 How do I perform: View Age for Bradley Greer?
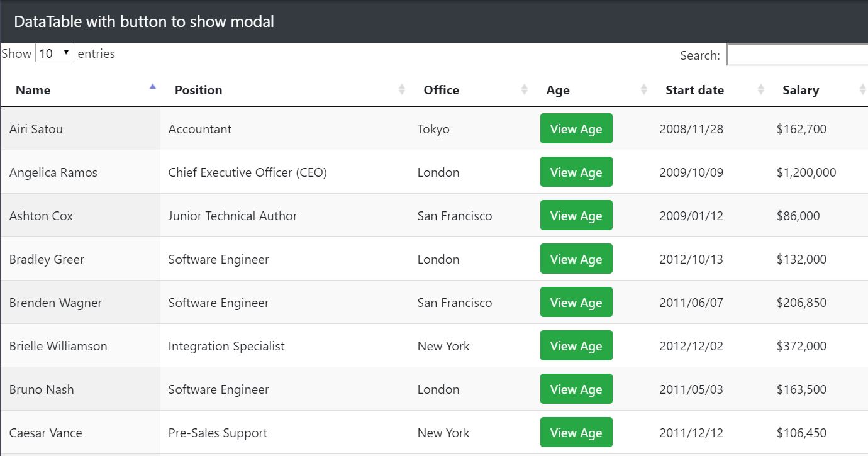coord(576,259)
